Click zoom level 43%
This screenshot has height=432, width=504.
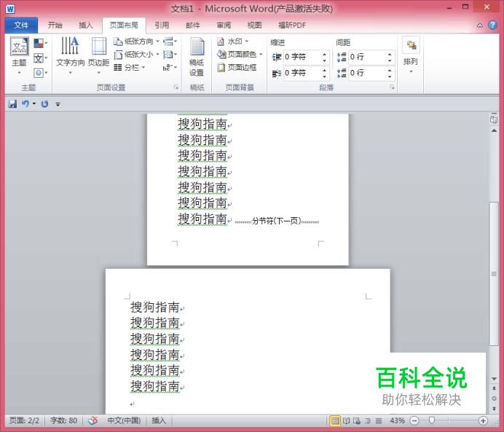point(397,420)
